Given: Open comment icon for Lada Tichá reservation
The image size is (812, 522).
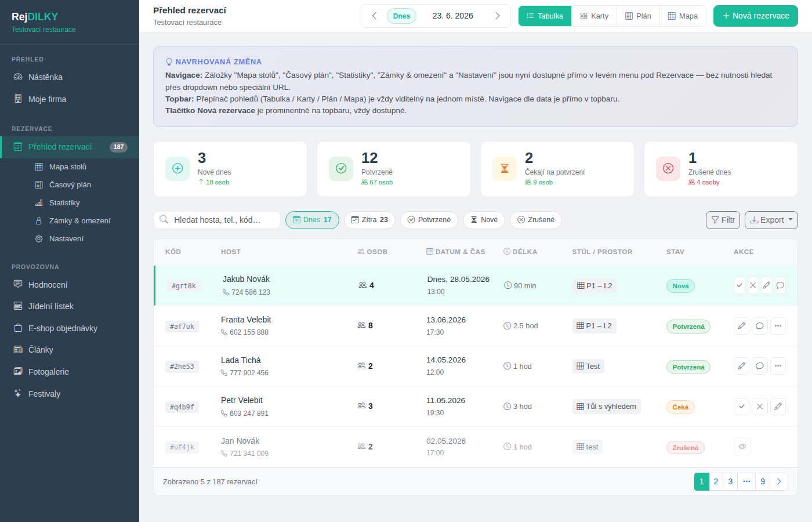Looking at the screenshot, I should [x=760, y=366].
